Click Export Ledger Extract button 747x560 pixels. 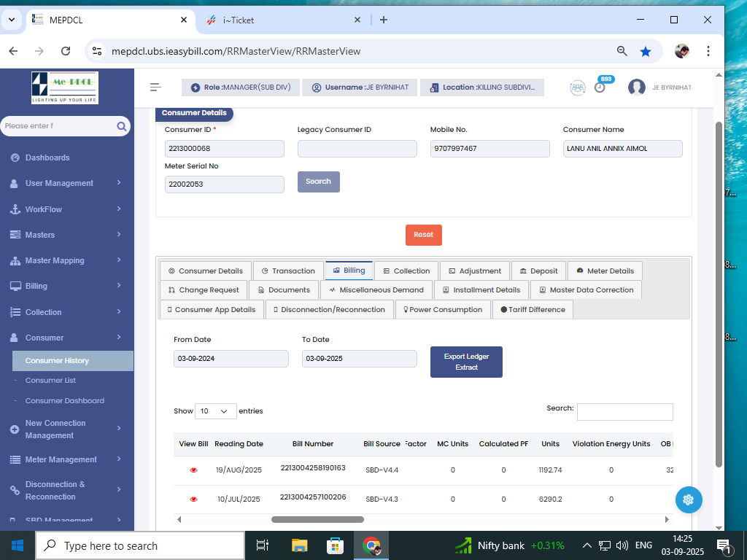pos(466,362)
